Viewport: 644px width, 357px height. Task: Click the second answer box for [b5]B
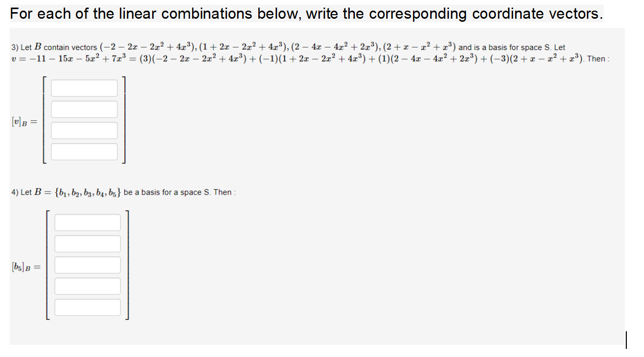[x=87, y=243]
